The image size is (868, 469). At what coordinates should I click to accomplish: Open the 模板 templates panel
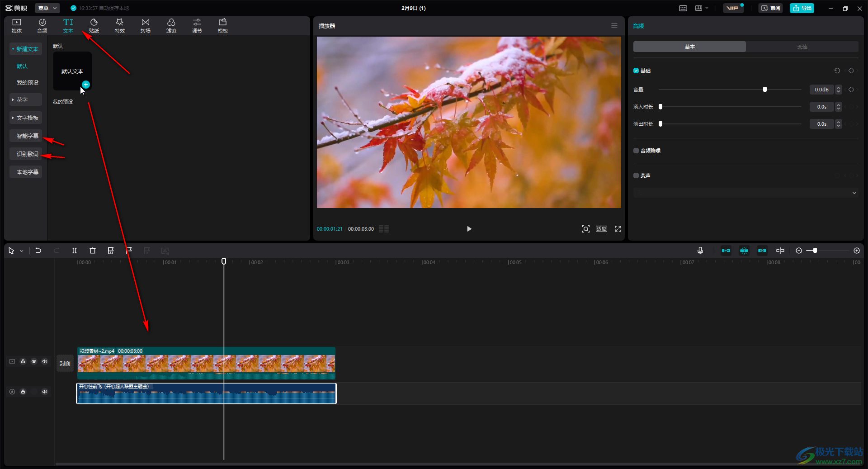(x=223, y=26)
